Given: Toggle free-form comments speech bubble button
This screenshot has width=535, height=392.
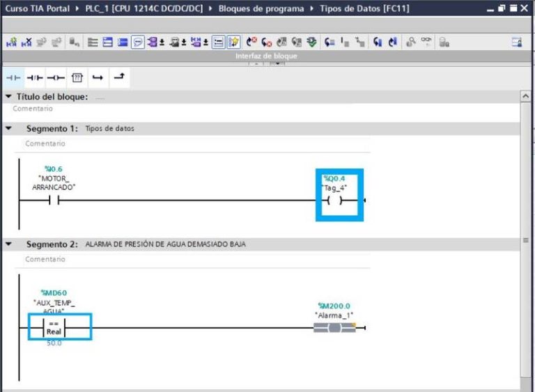Looking at the screenshot, I should click(x=138, y=42).
